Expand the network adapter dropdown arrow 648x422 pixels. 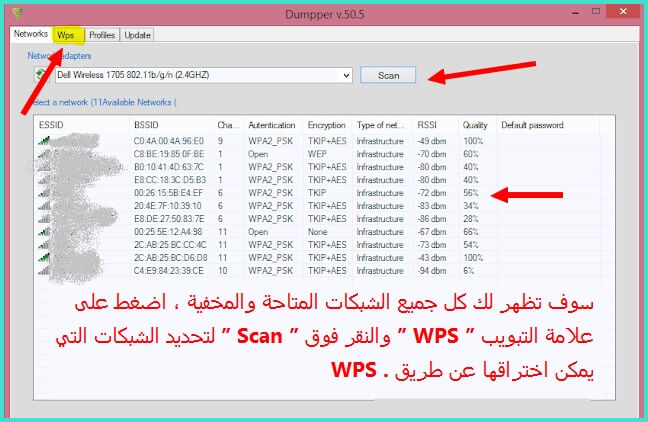point(346,75)
